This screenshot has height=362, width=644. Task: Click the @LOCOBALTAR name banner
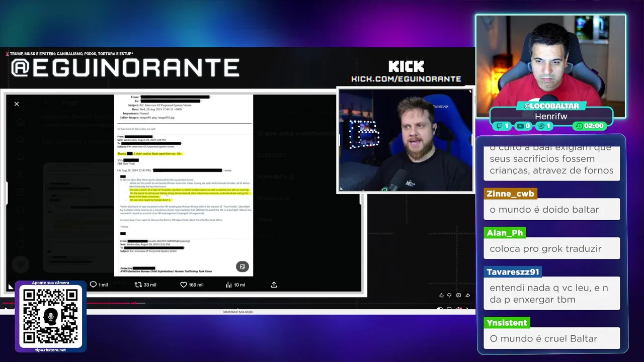coord(551,106)
